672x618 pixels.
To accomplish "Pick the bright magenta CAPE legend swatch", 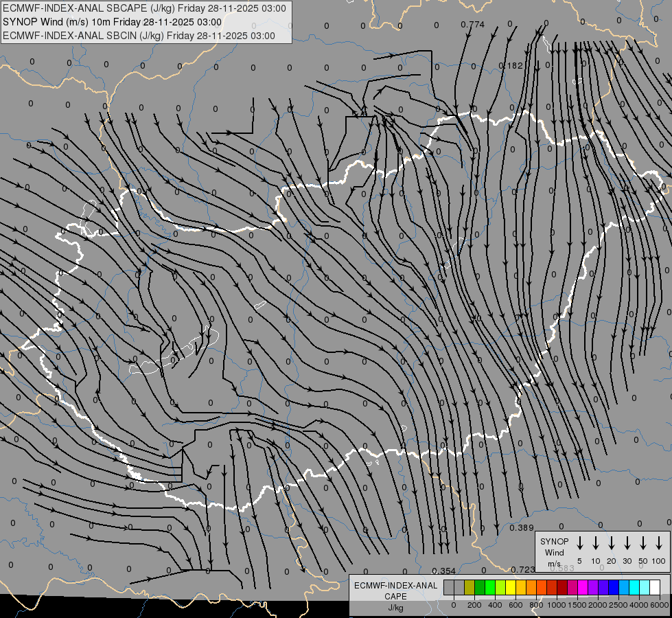I will pos(583,587).
